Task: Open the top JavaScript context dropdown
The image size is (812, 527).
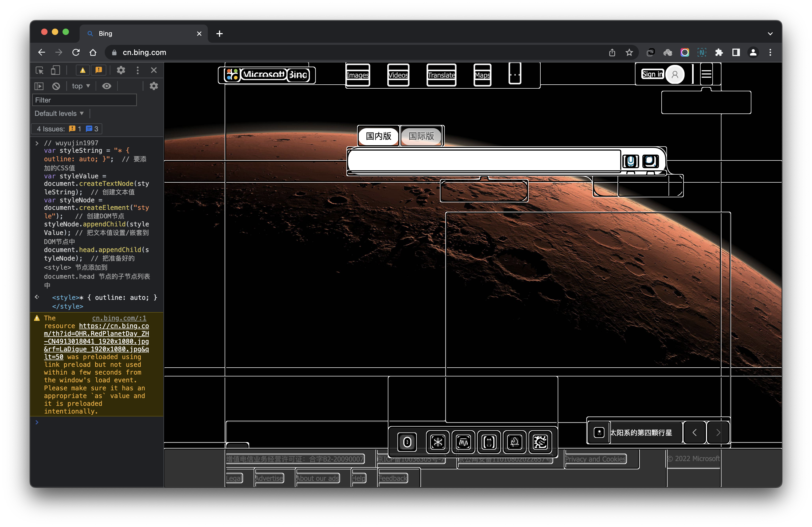Action: point(81,86)
